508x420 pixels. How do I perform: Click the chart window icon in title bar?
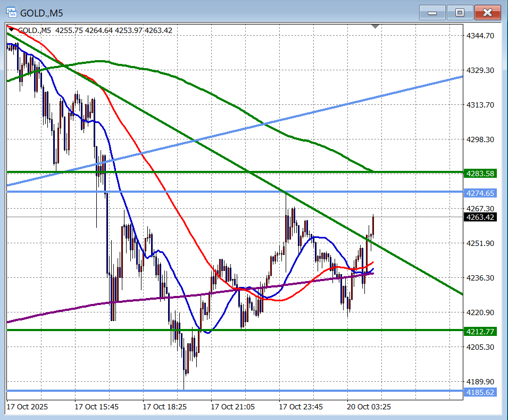point(12,12)
